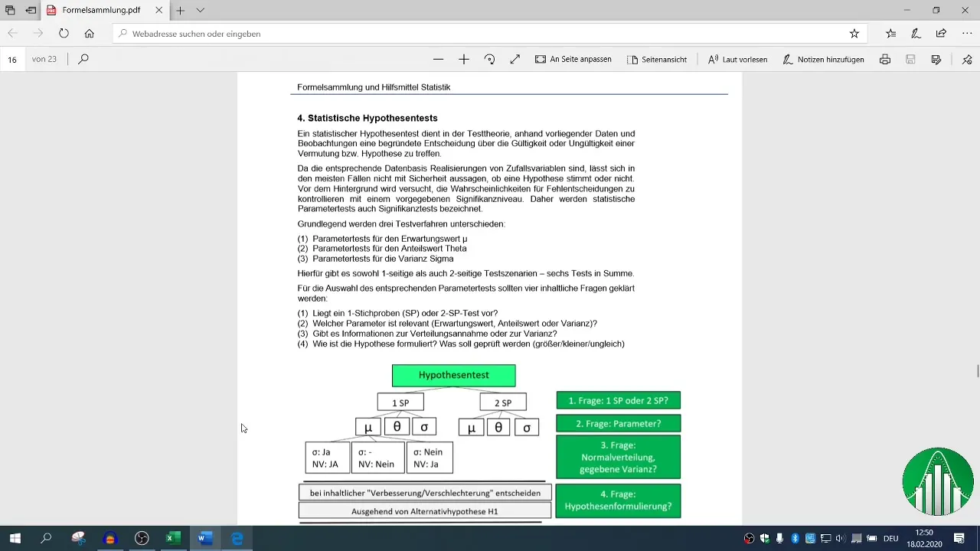Viewport: 980px width, 551px height.
Task: Set the current tabs aside
Action: [x=31, y=11]
